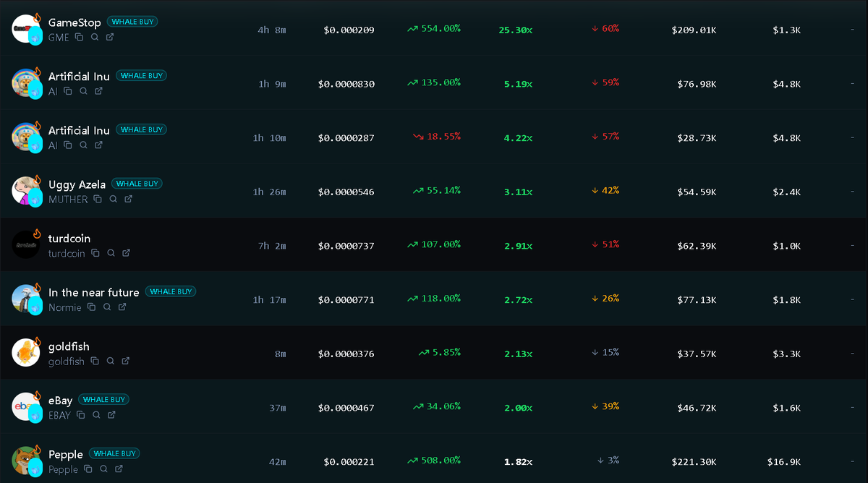
Task: Open Normie external link icon
Action: pyautogui.click(x=122, y=307)
